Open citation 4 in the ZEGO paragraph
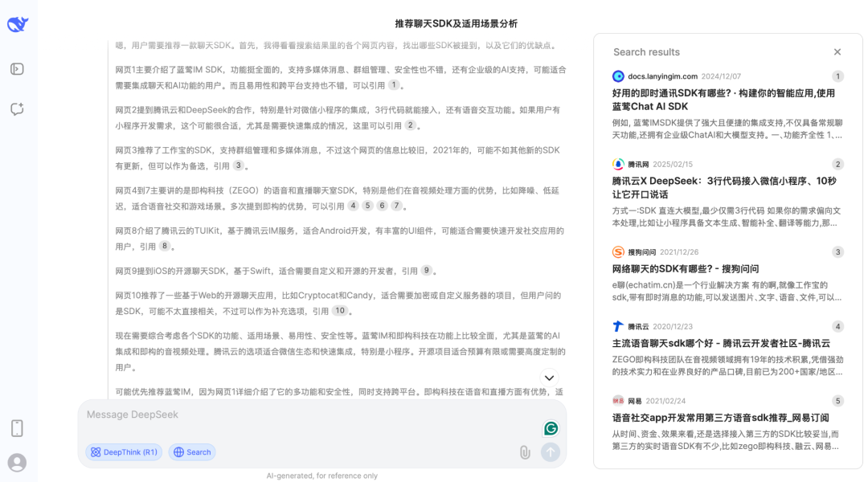 pos(353,206)
